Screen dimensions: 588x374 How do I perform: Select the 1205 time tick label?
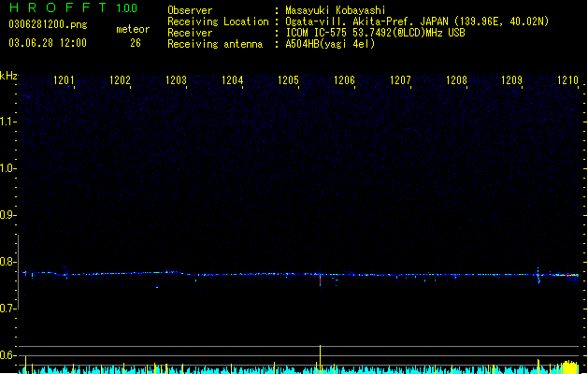[288, 79]
